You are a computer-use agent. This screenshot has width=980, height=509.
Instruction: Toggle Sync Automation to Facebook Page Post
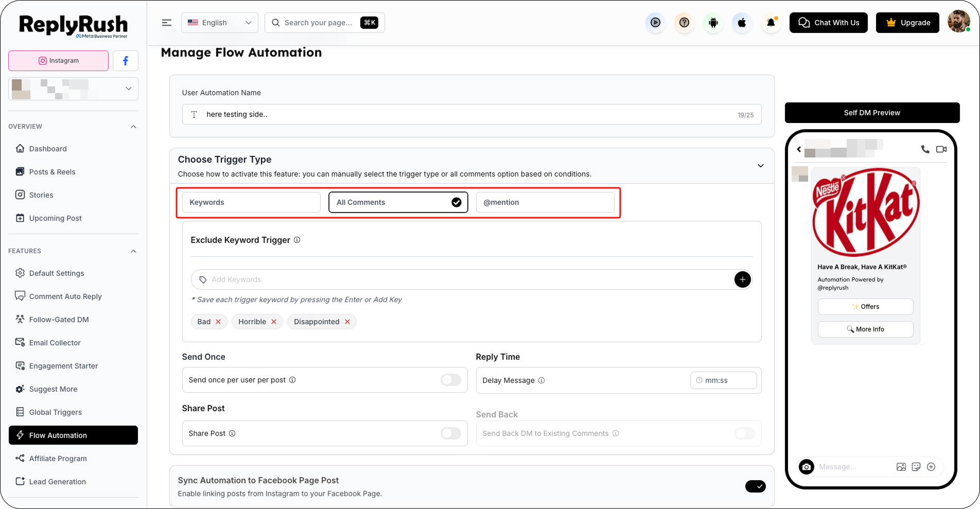[x=755, y=486]
